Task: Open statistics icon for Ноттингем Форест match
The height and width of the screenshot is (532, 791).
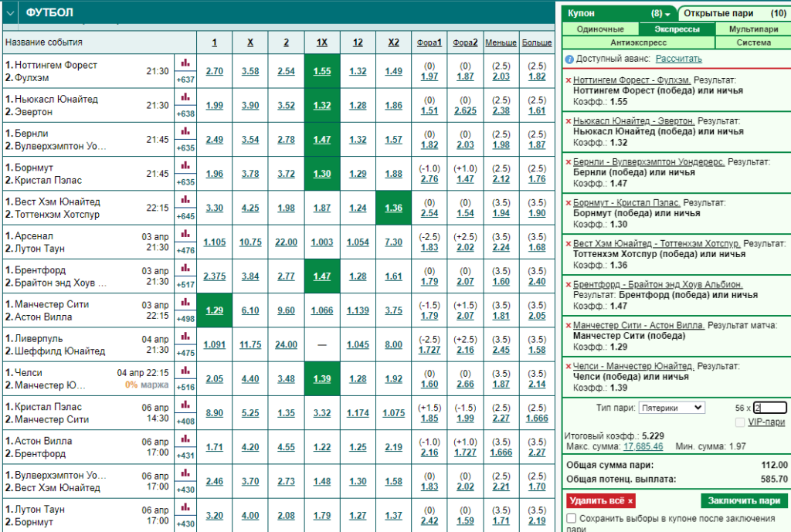Action: point(185,63)
